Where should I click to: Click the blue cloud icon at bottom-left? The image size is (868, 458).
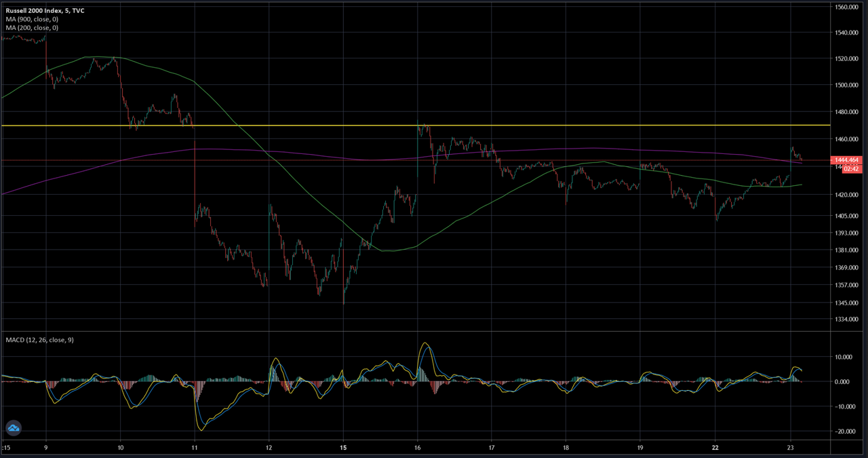14,428
